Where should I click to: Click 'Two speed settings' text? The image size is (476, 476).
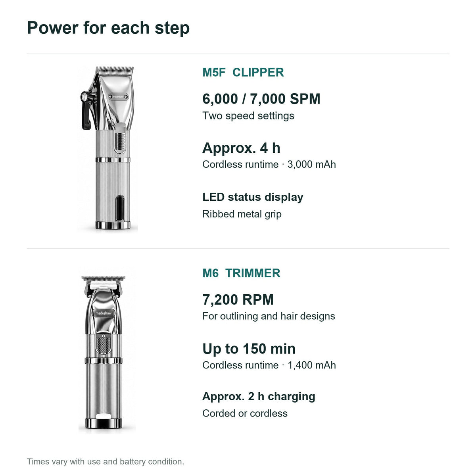248,116
